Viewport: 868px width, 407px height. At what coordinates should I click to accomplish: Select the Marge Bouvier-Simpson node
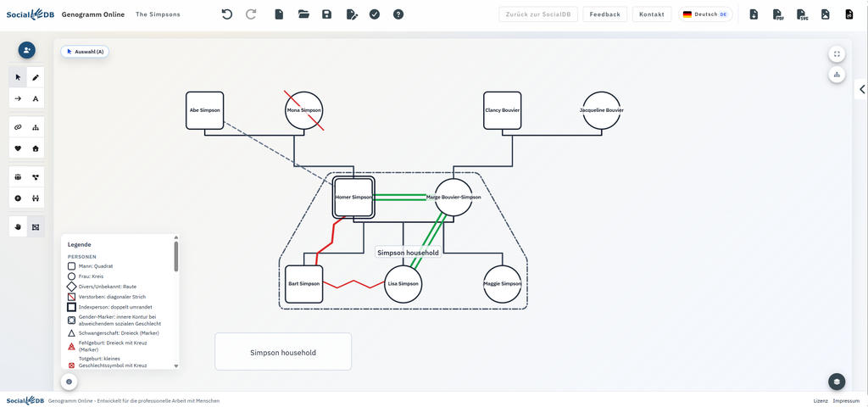coord(453,197)
